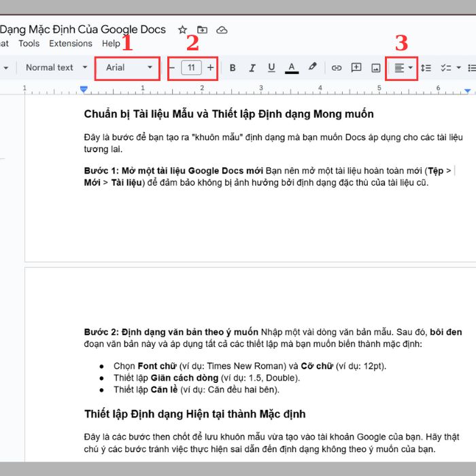The image size is (476, 476).
Task: Click the 'Bước 1' bold text
Action: tap(173, 171)
